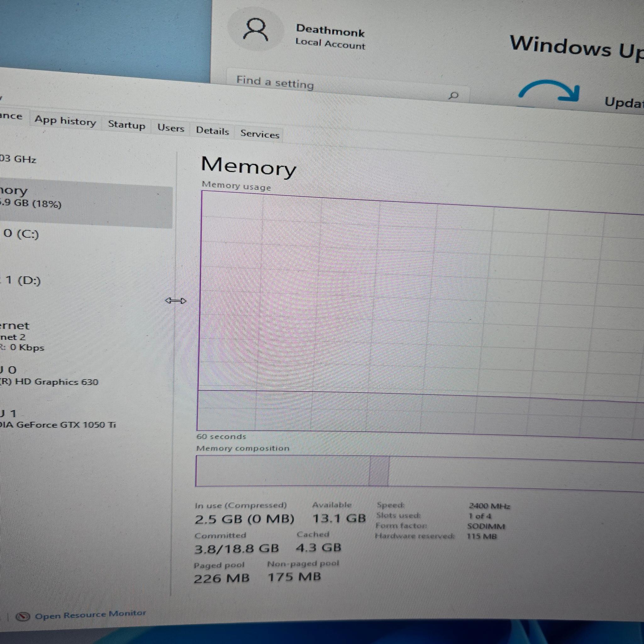This screenshot has width=644, height=644.
Task: Click the Windows Update heading in Settings
Action: coord(577,48)
